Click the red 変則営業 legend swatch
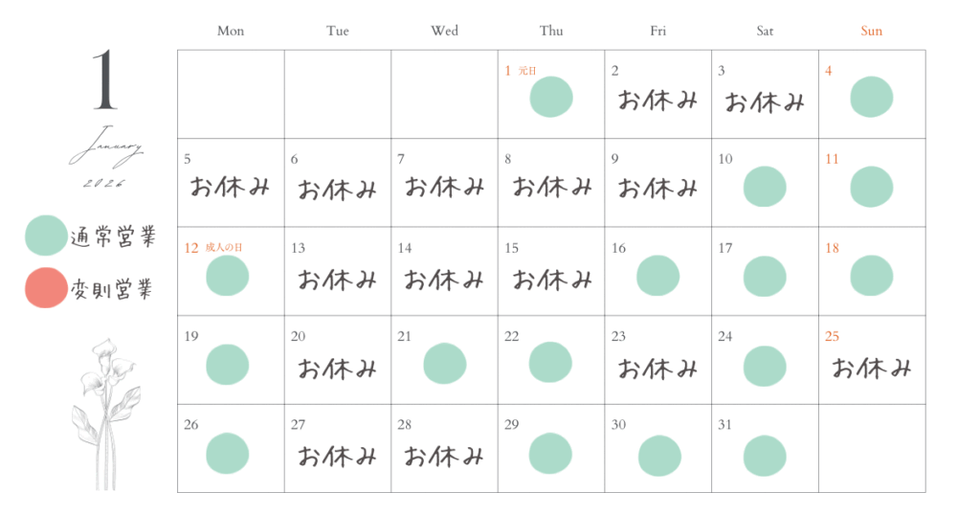The image size is (980, 515). (46, 289)
